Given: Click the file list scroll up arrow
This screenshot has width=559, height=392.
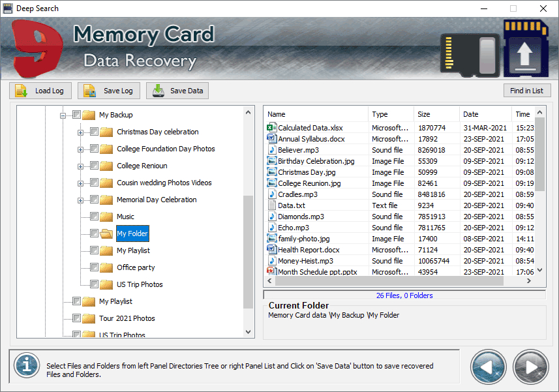Looking at the screenshot, I should coord(539,112).
